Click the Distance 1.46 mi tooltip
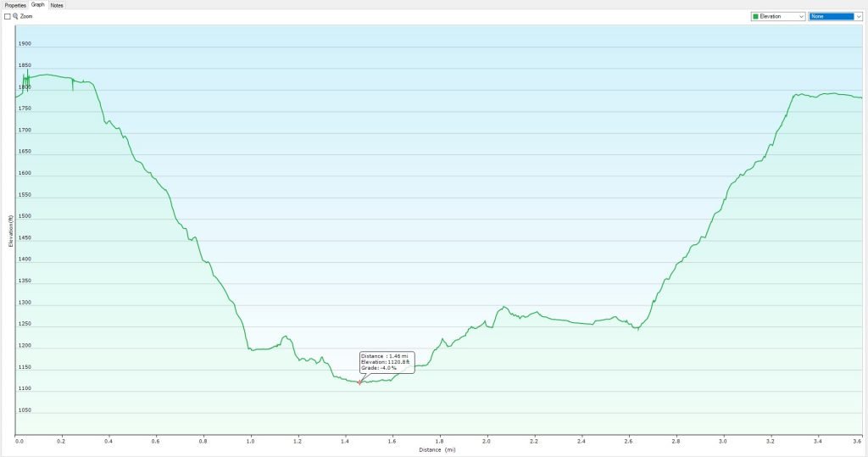The height and width of the screenshot is (457, 868). (x=387, y=362)
